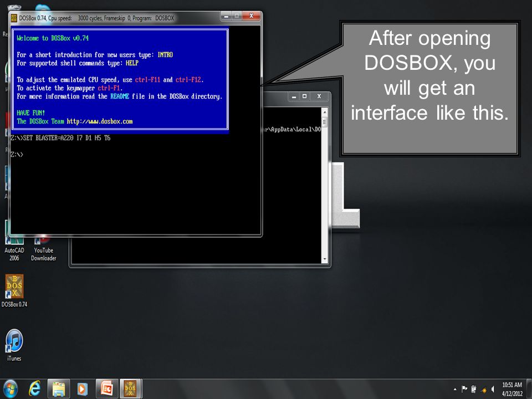Open Windows Media Player taskbar icon
The height and width of the screenshot is (399, 532).
coord(83,389)
